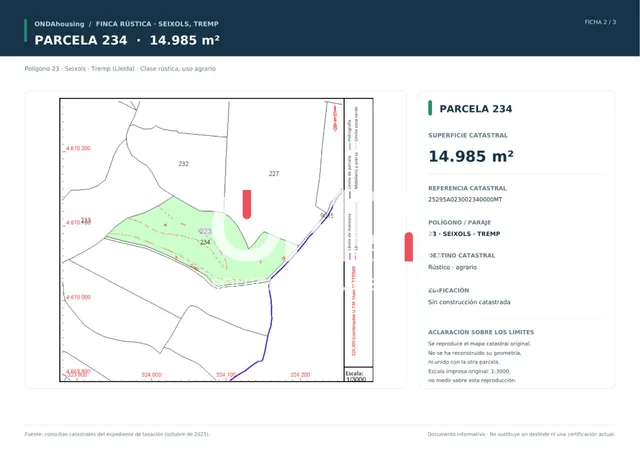Click the footer disclaimer 'Documento informativo'
The width and height of the screenshot is (640, 452).
click(521, 434)
